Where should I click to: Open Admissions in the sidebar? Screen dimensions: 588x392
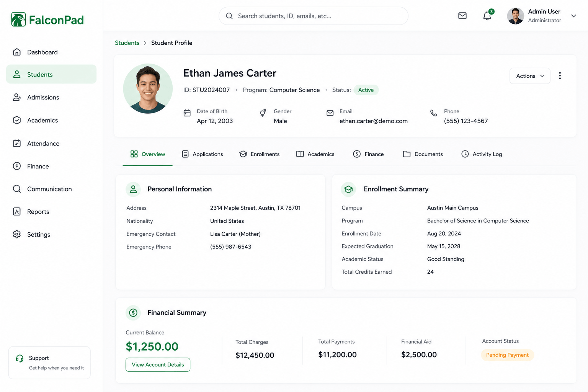pos(51,97)
